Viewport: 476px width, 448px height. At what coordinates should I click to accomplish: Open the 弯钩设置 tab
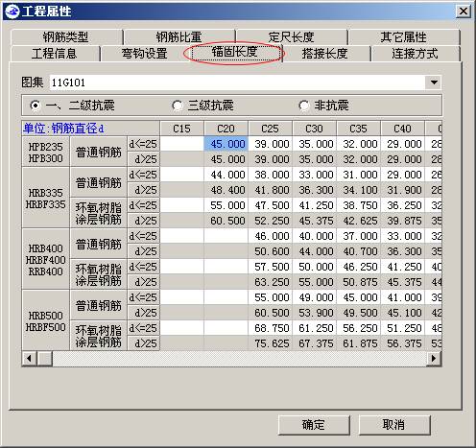145,54
